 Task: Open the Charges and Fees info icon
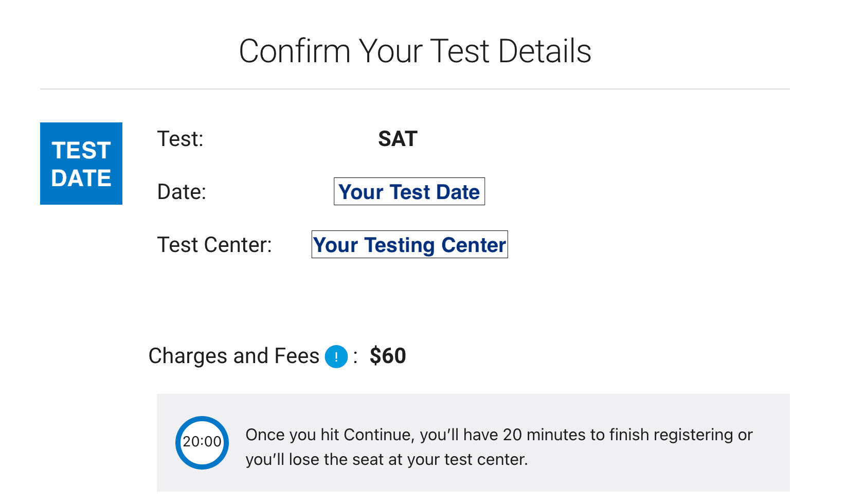point(336,356)
